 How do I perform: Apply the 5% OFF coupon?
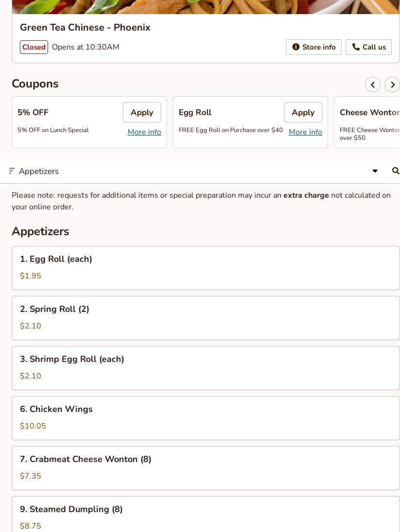(x=142, y=112)
